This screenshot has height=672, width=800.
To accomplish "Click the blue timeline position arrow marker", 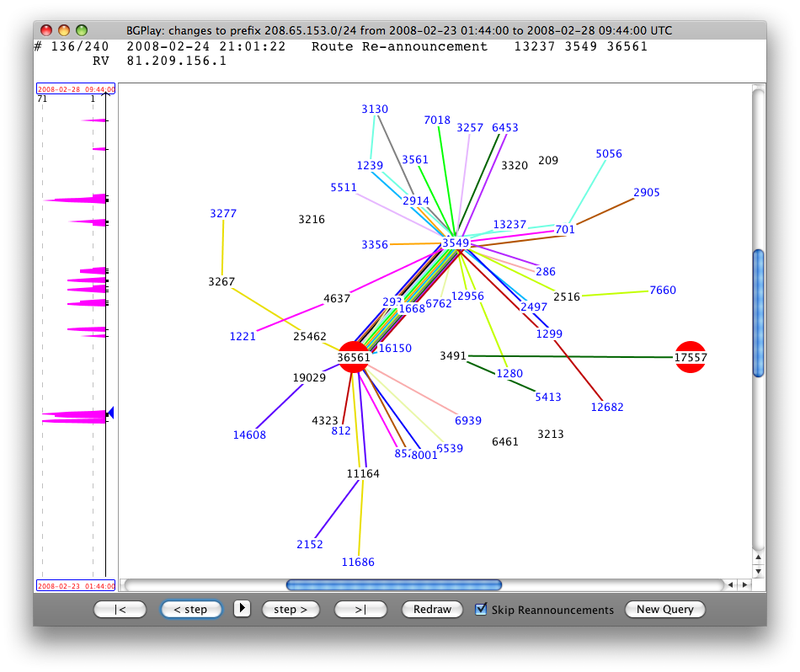I will (110, 413).
